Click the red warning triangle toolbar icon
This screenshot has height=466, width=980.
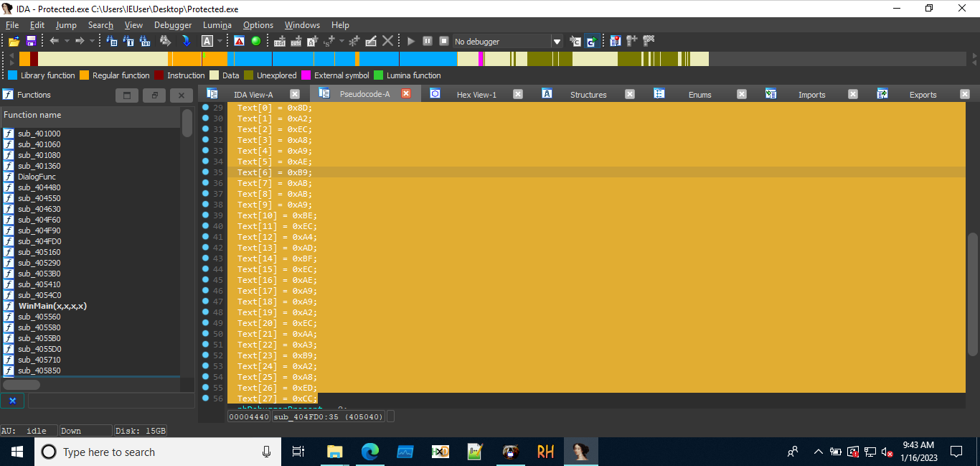pos(239,41)
